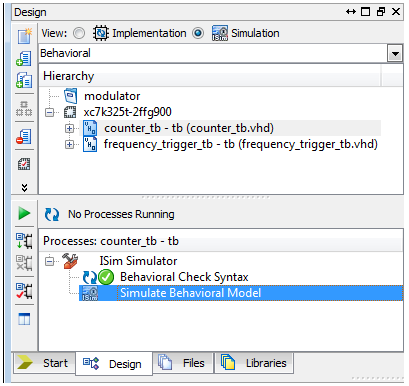Select the modulator project item
409x386 pixels.
(112, 96)
